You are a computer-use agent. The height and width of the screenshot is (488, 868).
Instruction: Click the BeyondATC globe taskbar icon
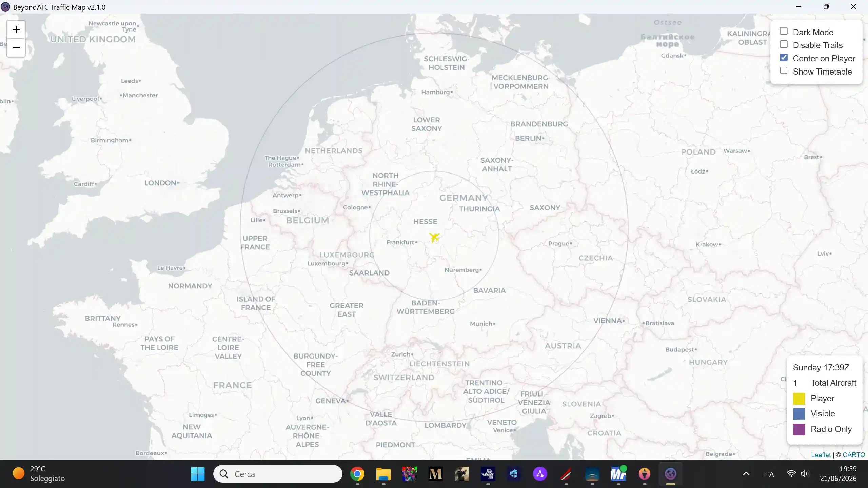coord(670,474)
